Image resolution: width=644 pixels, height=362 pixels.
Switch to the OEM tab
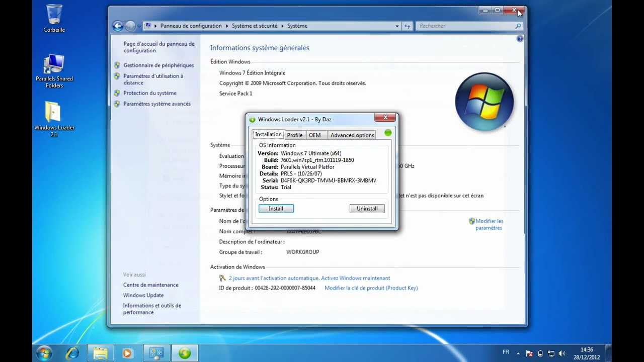(315, 135)
